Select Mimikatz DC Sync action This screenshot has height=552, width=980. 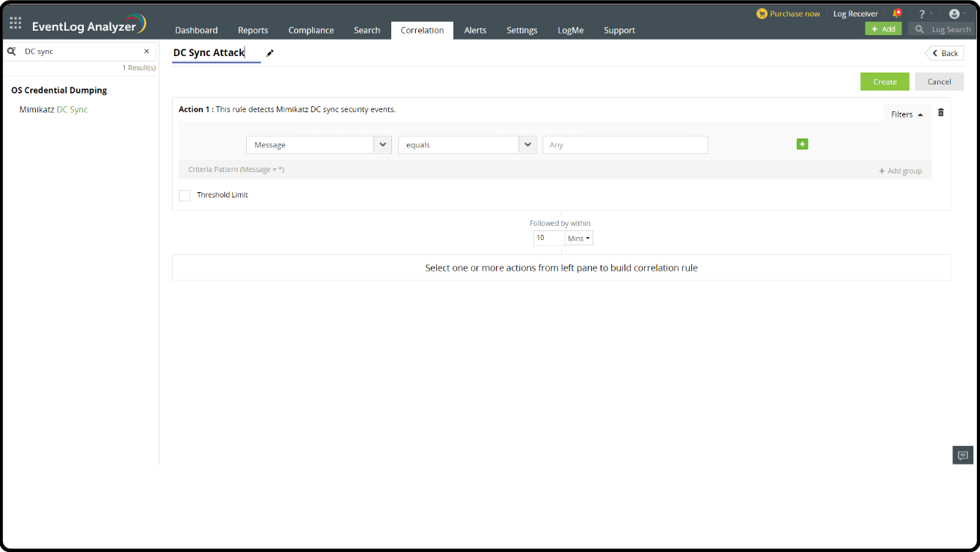tap(54, 110)
